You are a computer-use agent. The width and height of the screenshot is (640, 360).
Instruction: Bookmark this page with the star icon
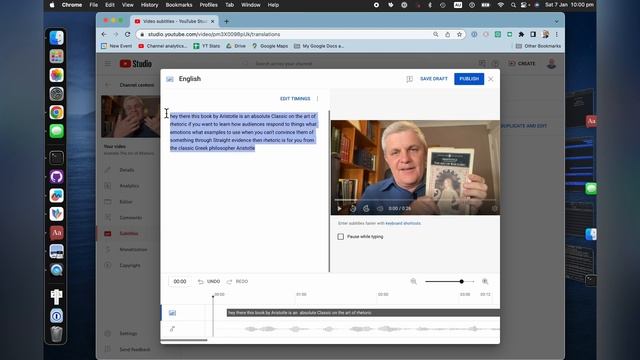(459, 35)
